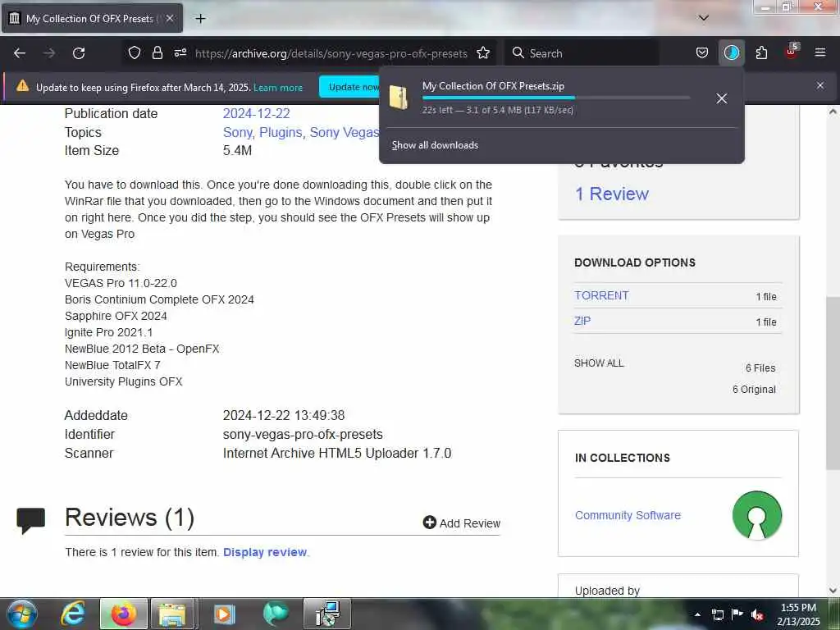Open the Windows Start menu orb
This screenshot has width=840, height=630.
click(22, 614)
